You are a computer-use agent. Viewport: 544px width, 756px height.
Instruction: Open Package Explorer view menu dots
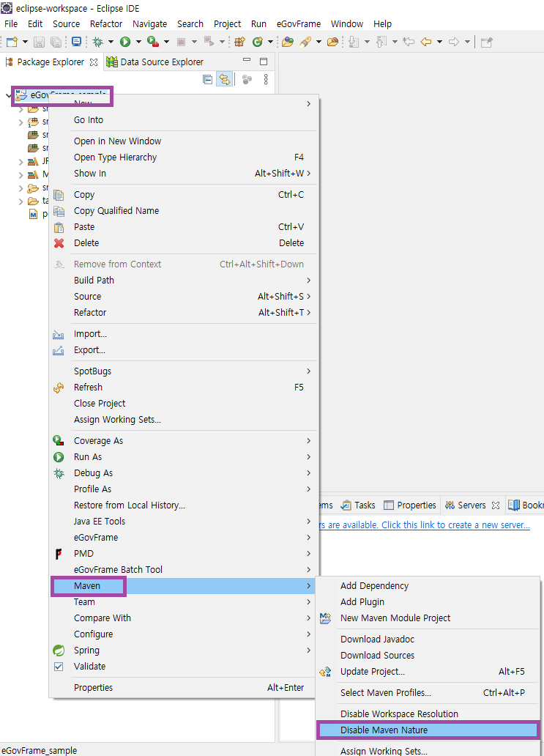[x=266, y=79]
